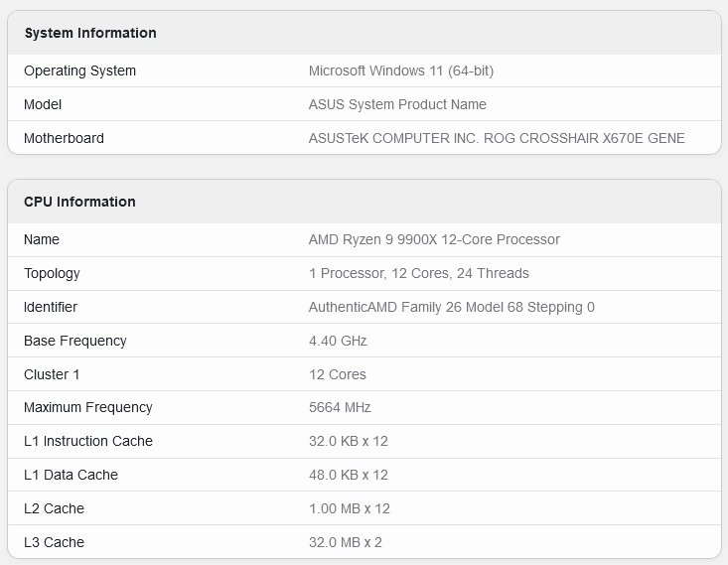This screenshot has height=565, width=728.
Task: Select the Model row label
Action: (43, 104)
